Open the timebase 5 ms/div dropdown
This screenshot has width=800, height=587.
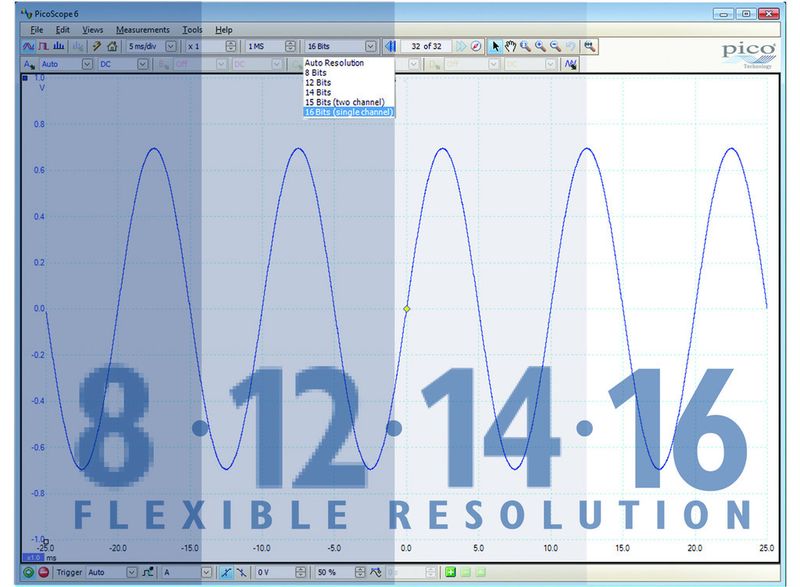171,46
